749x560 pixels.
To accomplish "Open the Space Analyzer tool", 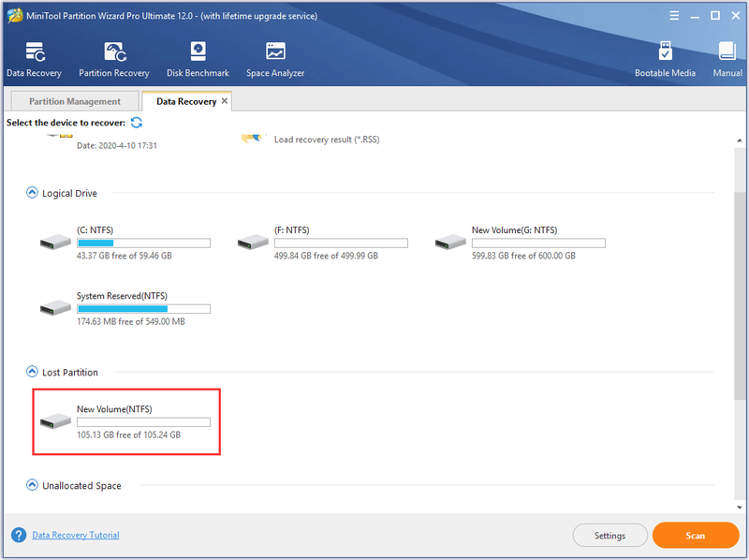I will tap(275, 59).
